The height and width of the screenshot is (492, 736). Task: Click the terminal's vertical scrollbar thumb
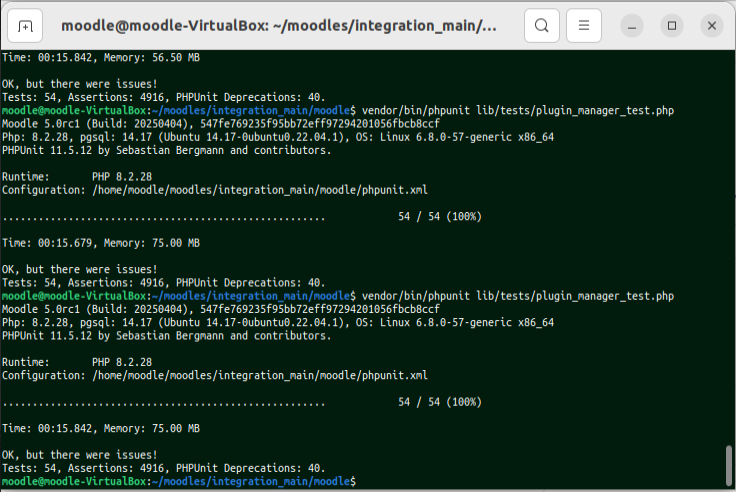(728, 466)
